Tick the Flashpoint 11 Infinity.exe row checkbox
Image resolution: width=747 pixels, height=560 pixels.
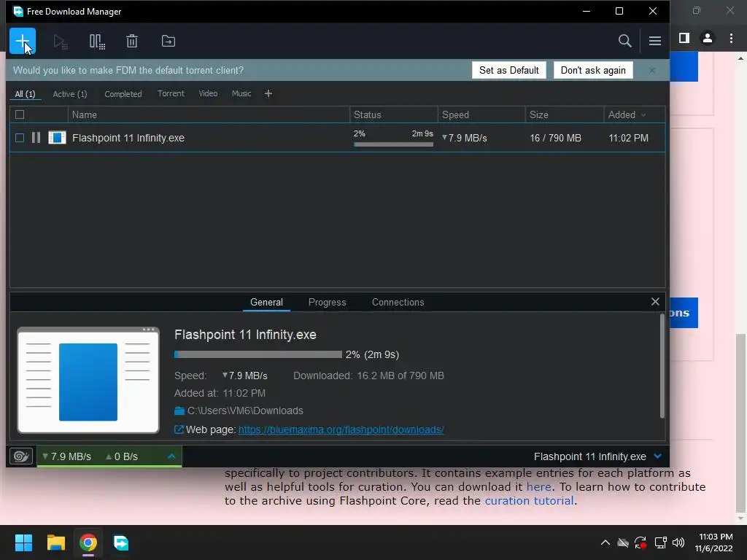[20, 138]
